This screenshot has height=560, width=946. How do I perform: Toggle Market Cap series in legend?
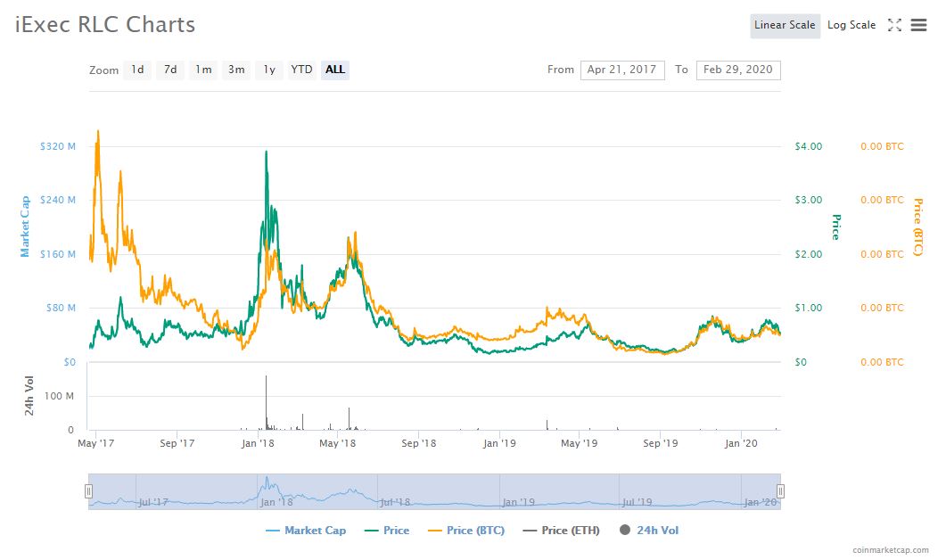tap(306, 531)
